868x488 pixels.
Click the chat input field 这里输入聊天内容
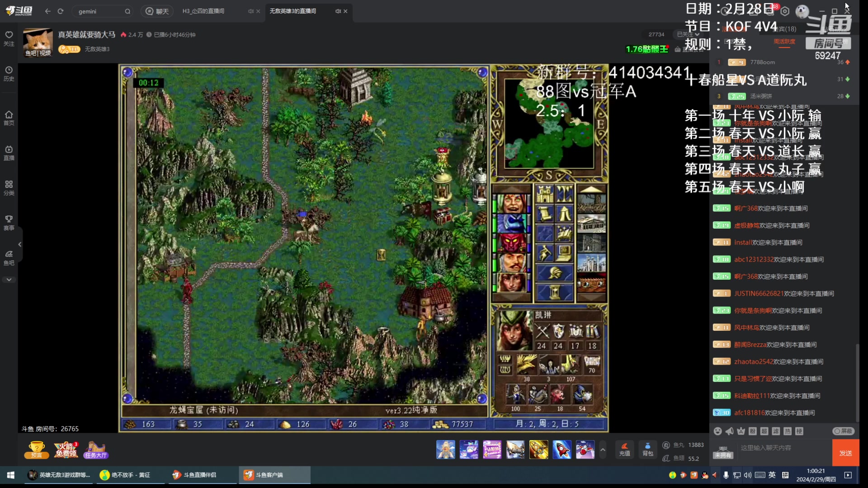tap(784, 452)
